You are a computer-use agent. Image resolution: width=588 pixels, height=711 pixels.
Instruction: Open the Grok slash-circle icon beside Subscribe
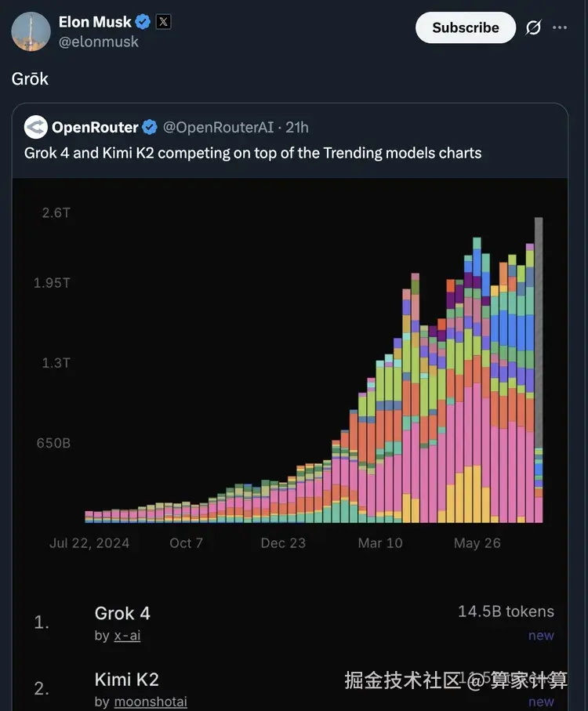coord(533,27)
